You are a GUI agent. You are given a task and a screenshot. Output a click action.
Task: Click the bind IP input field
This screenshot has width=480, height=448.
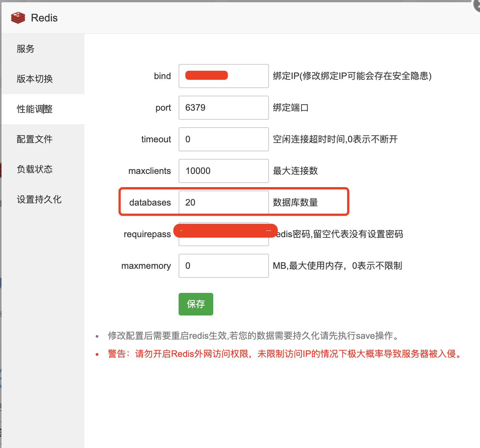point(224,76)
